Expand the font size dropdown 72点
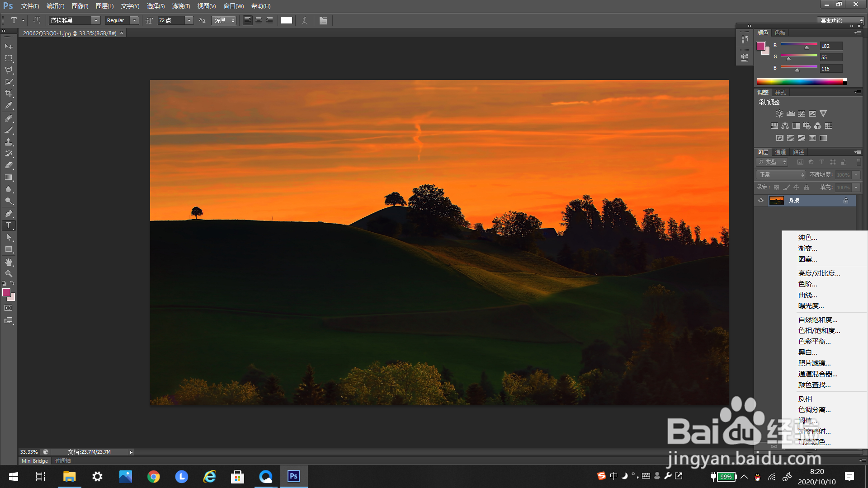 [189, 20]
